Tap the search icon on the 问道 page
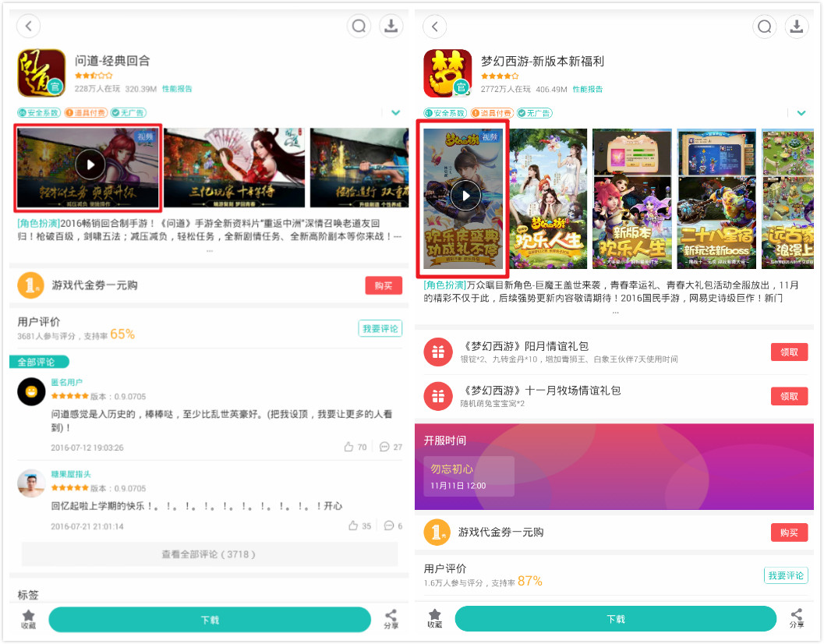 pyautogui.click(x=359, y=27)
